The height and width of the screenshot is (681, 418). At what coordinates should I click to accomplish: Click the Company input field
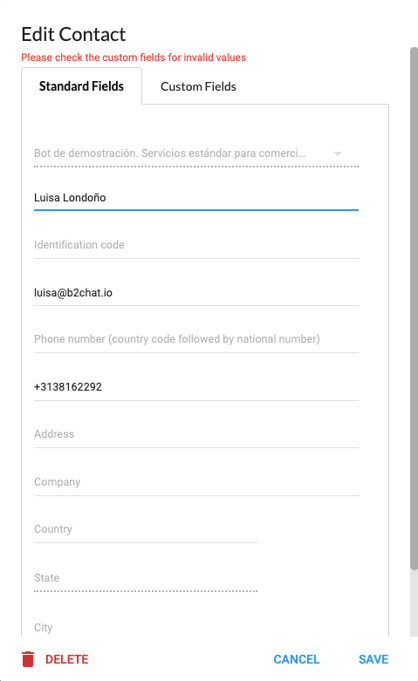pos(196,482)
